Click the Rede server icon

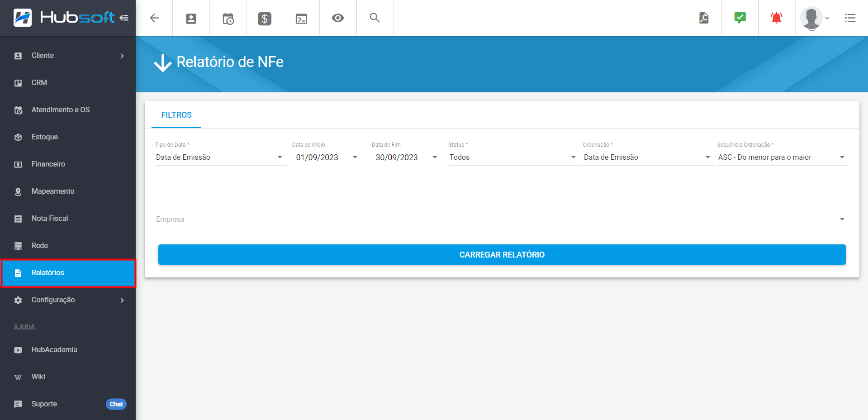click(18, 246)
